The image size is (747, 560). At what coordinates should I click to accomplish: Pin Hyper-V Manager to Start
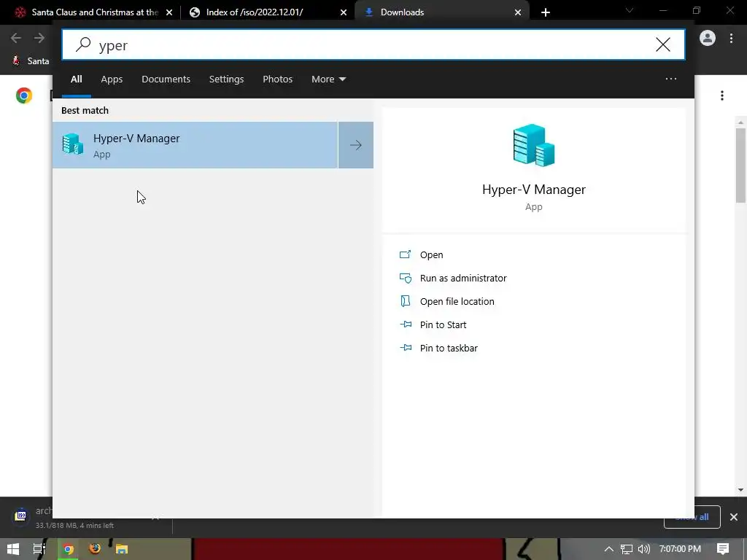443,324
